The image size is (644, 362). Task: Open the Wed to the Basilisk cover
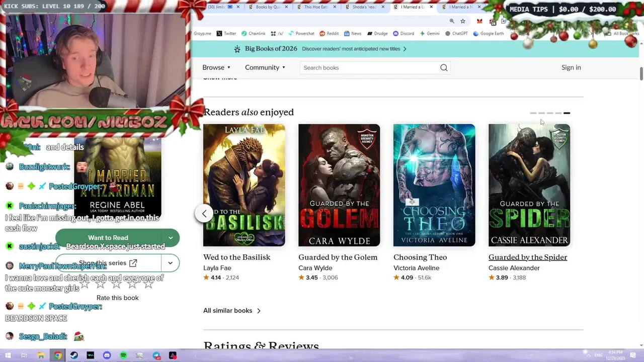[244, 185]
